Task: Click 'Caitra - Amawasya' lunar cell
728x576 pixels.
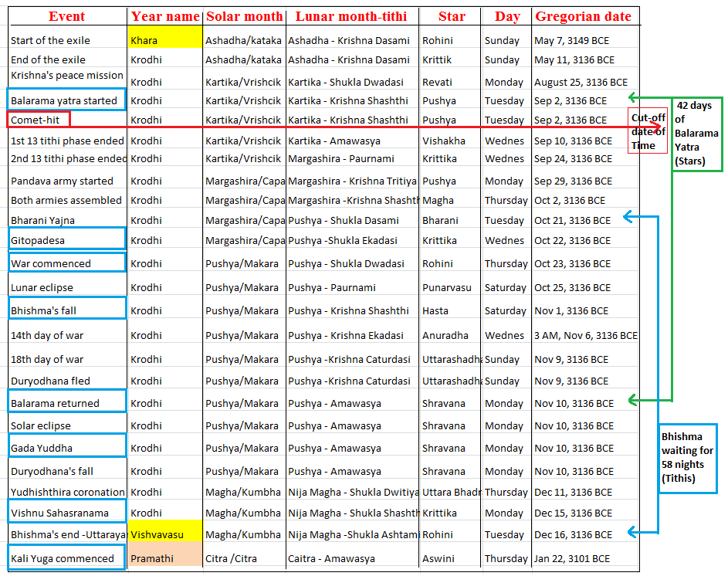Action: tap(331, 558)
